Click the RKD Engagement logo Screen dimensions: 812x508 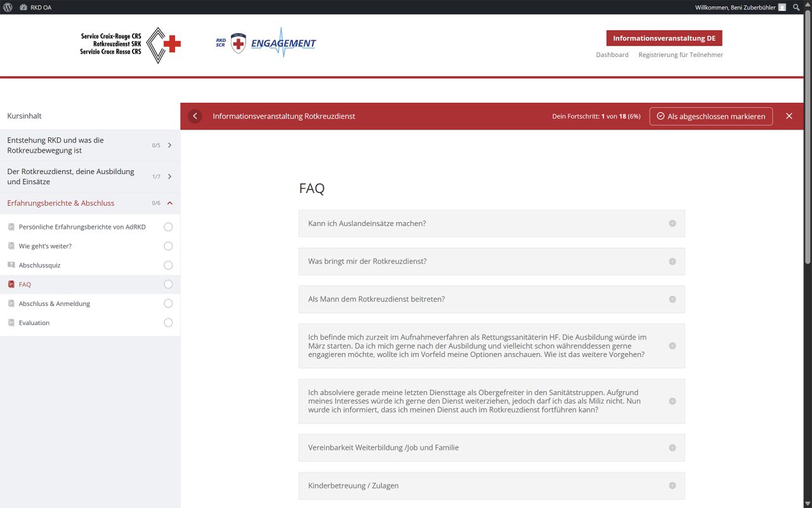266,43
